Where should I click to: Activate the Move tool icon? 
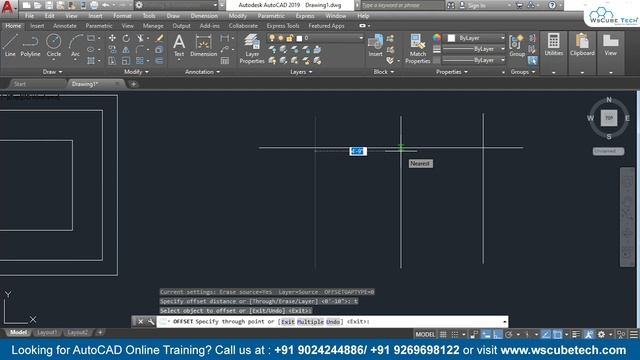point(112,38)
